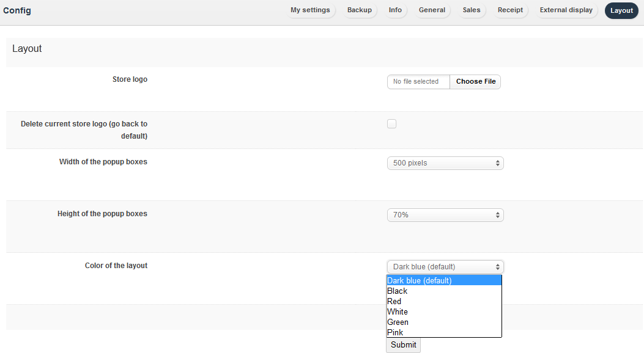
Task: Switch to the Receipt tab
Action: coord(510,10)
